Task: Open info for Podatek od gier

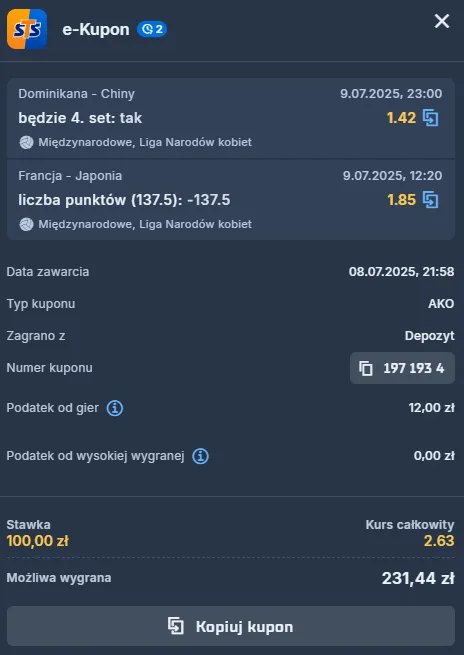Action: point(115,408)
